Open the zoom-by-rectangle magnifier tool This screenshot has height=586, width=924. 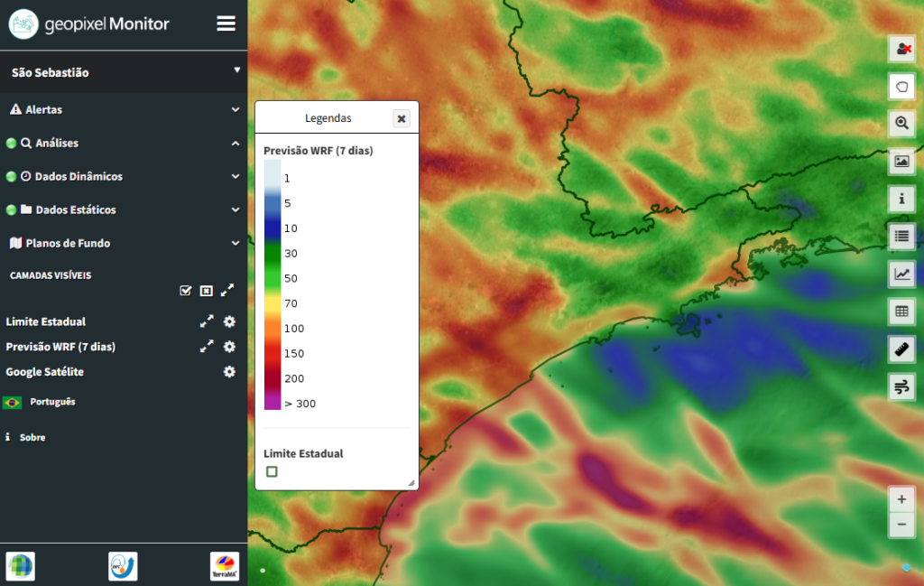coord(901,124)
